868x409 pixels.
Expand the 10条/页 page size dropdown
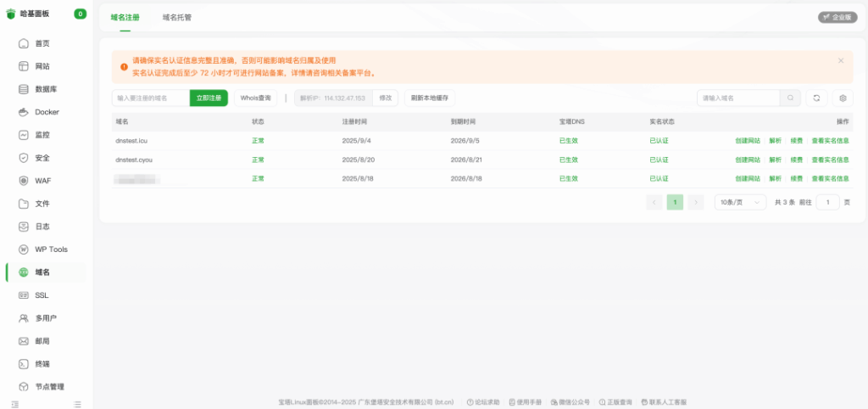click(740, 202)
